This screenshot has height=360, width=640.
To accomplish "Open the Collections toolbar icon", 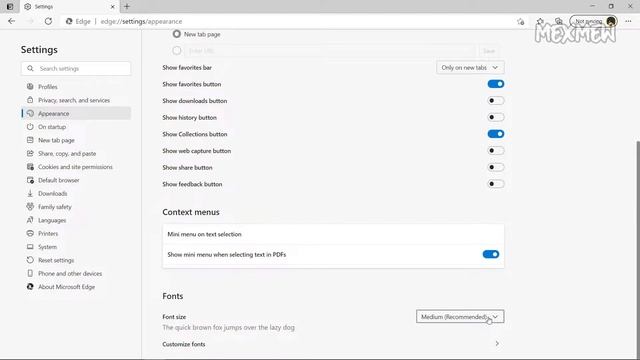I will pos(559,21).
